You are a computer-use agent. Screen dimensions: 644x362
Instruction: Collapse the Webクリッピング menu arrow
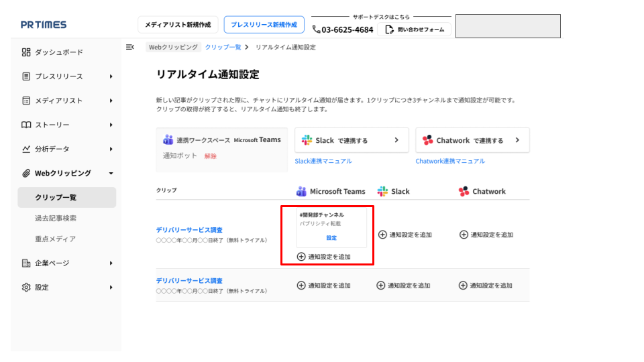point(111,173)
